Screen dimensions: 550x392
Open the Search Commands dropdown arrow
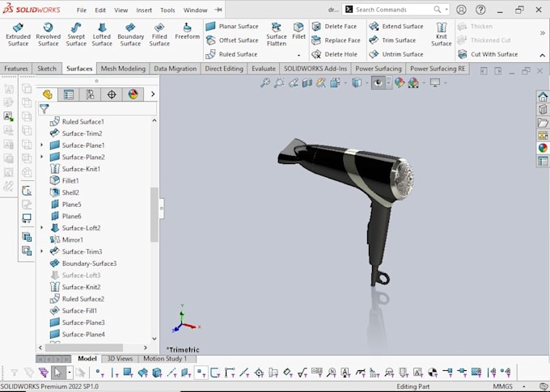(x=446, y=10)
